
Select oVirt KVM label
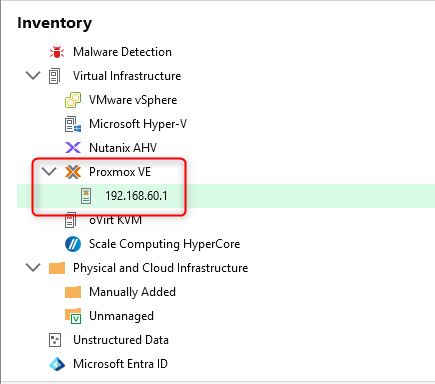tap(115, 220)
